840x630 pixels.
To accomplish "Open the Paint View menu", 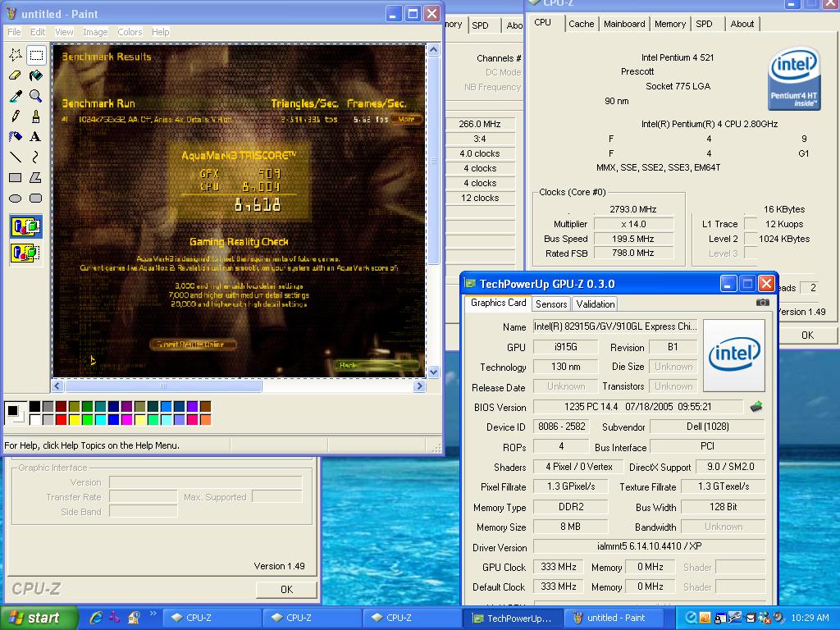I will [x=64, y=32].
